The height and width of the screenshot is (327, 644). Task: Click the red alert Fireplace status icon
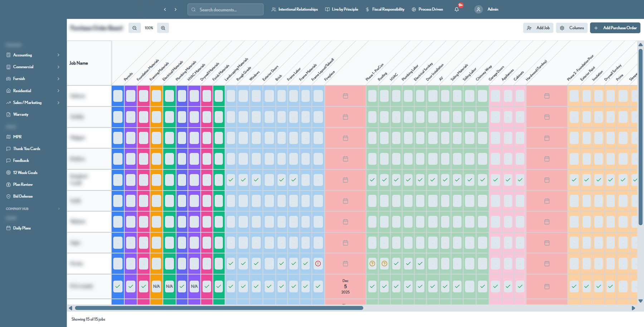[318, 264]
